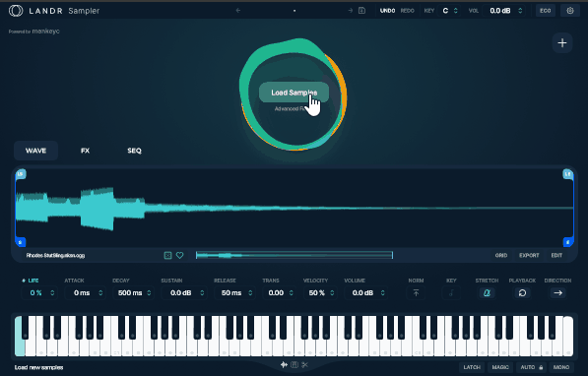This screenshot has height=376, width=588.
Task: Go to previous preset arrow
Action: [238, 11]
